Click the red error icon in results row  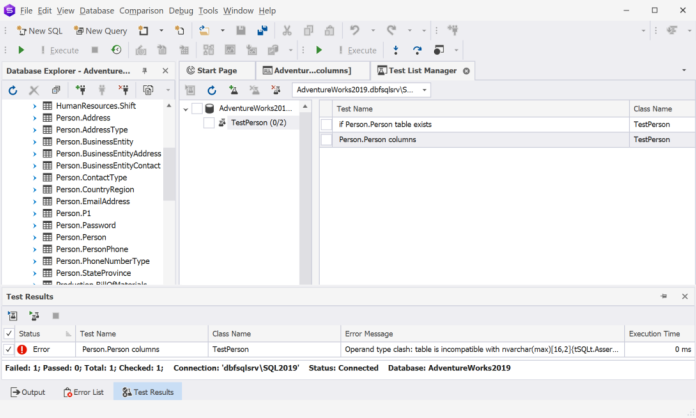(x=22, y=350)
